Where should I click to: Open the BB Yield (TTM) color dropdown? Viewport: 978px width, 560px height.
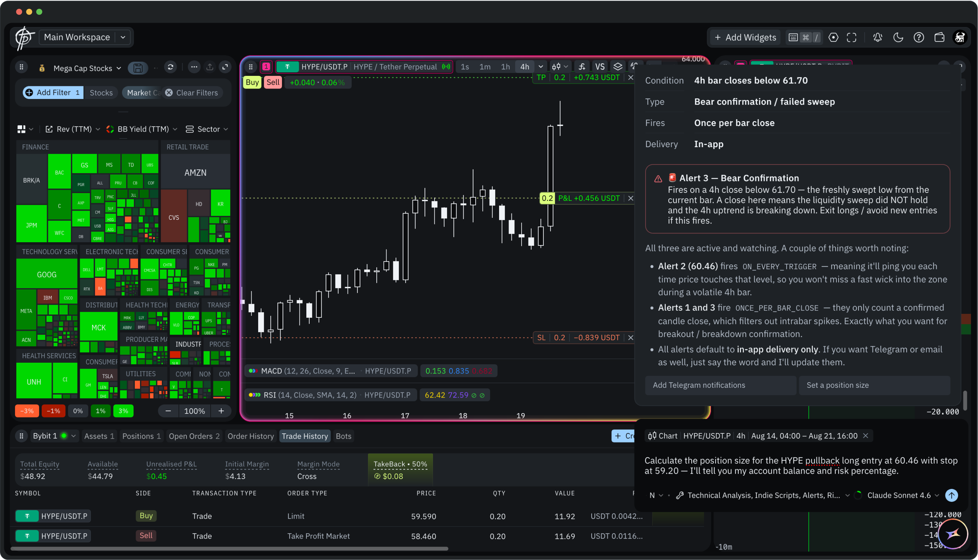coord(142,129)
